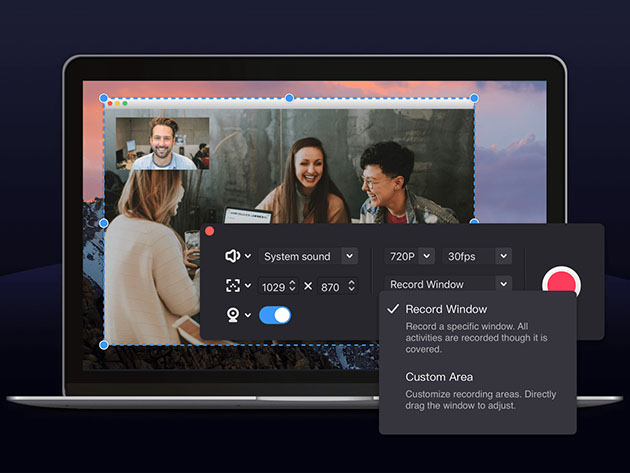Click the checkmark beside Record Window
The width and height of the screenshot is (630, 473).
tap(393, 309)
